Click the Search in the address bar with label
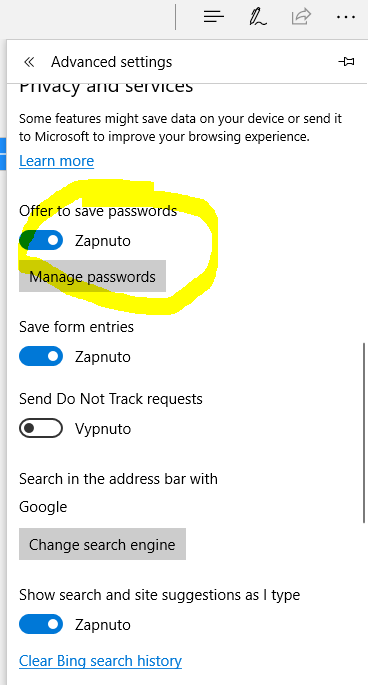This screenshot has width=368, height=685. (x=118, y=479)
